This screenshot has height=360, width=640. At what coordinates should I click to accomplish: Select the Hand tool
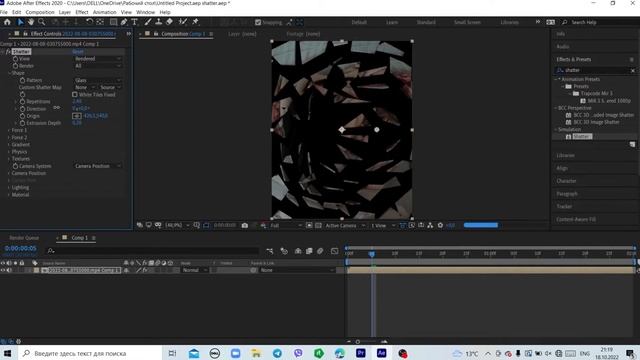(x=31, y=22)
